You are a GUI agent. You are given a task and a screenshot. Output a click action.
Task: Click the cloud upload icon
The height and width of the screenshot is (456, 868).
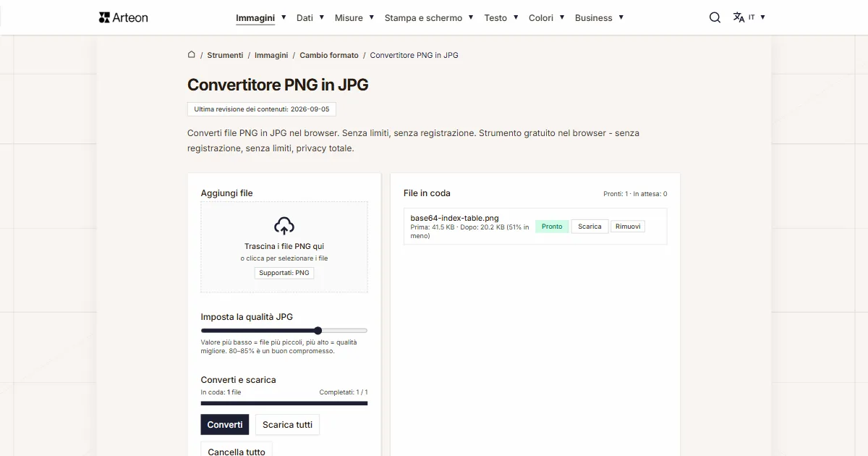click(x=284, y=226)
